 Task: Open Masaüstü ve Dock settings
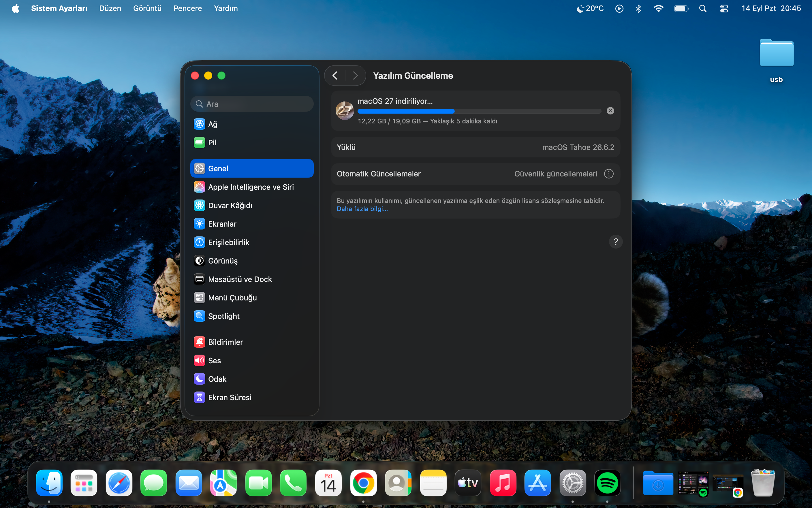pyautogui.click(x=252, y=279)
